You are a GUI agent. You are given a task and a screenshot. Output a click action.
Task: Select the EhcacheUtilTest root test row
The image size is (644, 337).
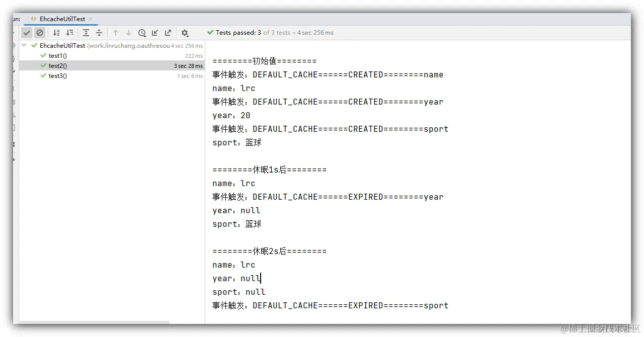point(112,45)
